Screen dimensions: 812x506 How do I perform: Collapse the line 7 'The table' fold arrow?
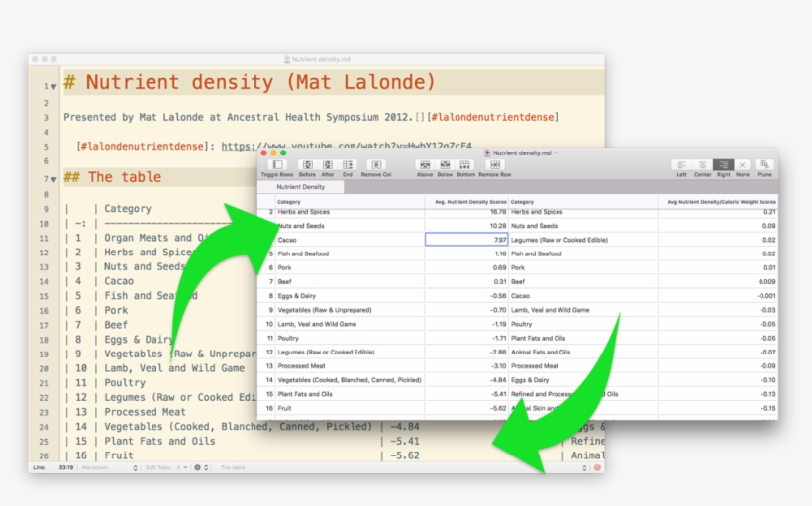click(x=53, y=179)
